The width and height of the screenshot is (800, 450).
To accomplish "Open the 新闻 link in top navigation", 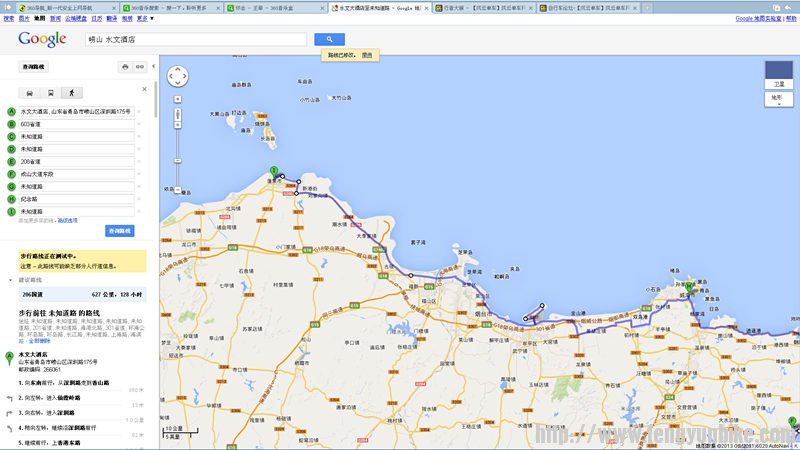I will 55,18.
